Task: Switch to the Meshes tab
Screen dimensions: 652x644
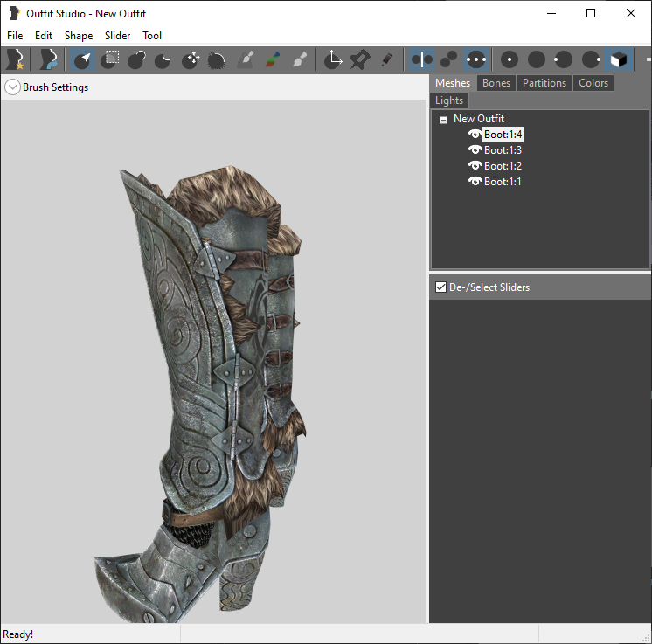Action: tap(453, 83)
